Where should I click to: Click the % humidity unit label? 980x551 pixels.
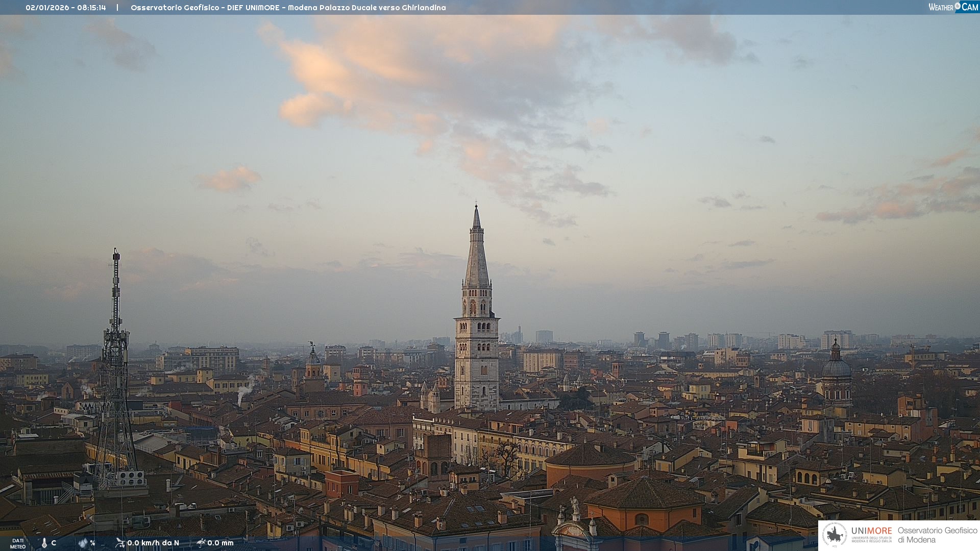click(x=92, y=543)
